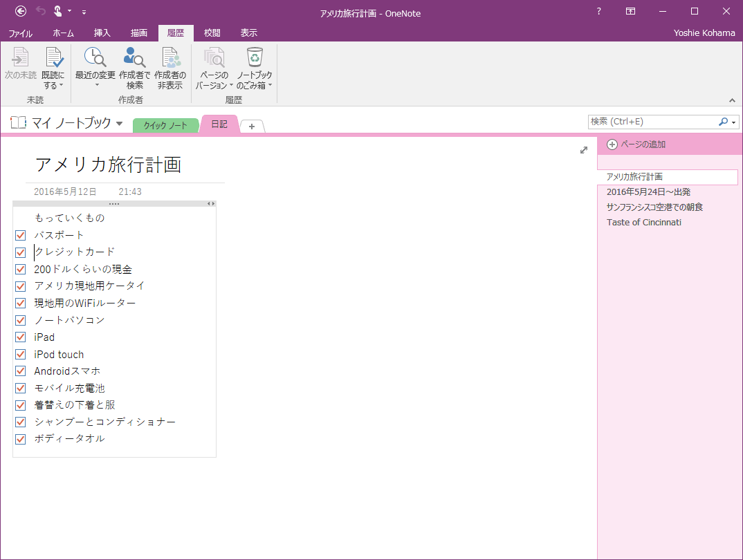
Task: Click the 最近の変更 clock icon
Action: tap(95, 57)
